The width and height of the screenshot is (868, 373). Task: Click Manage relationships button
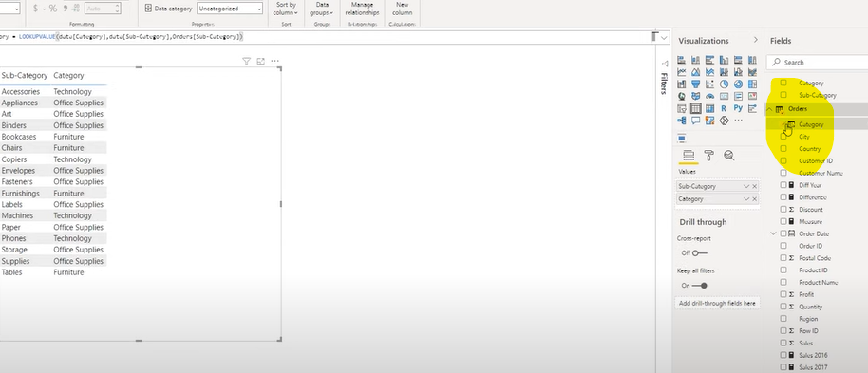tap(362, 9)
